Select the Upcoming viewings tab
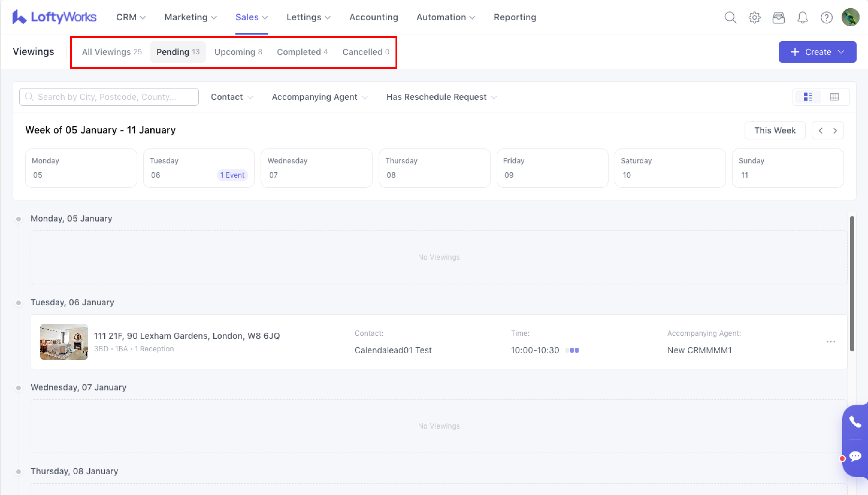Viewport: 868px width, 495px height. coord(238,52)
